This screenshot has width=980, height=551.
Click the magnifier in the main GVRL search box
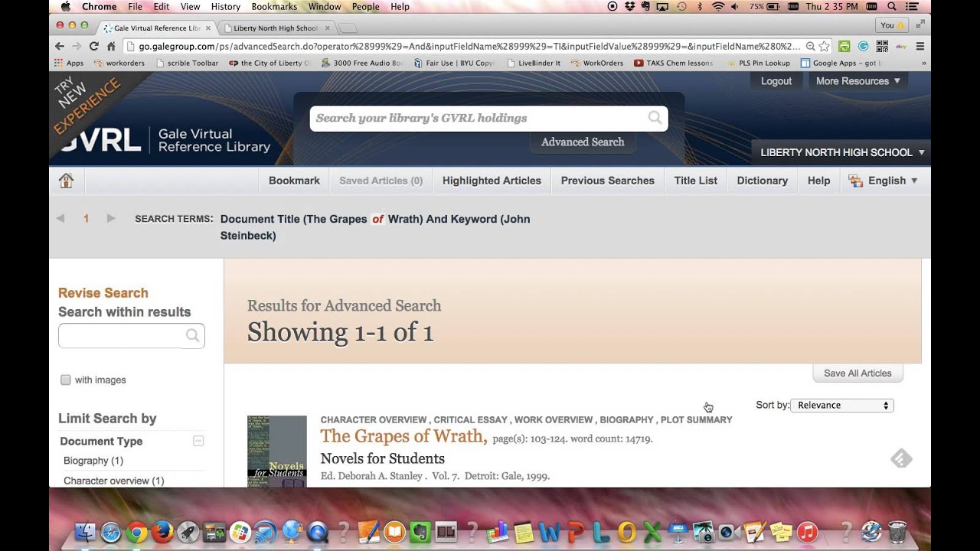coord(655,118)
